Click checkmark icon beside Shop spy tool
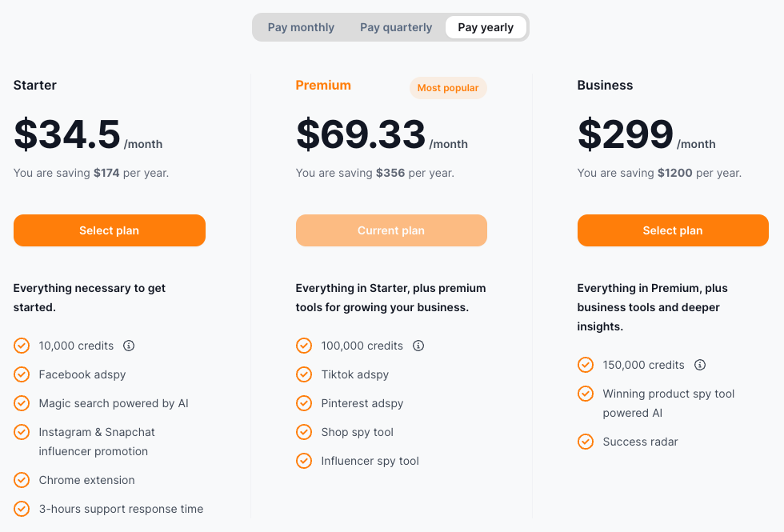Screen dimensions: 784x532 click(x=304, y=432)
